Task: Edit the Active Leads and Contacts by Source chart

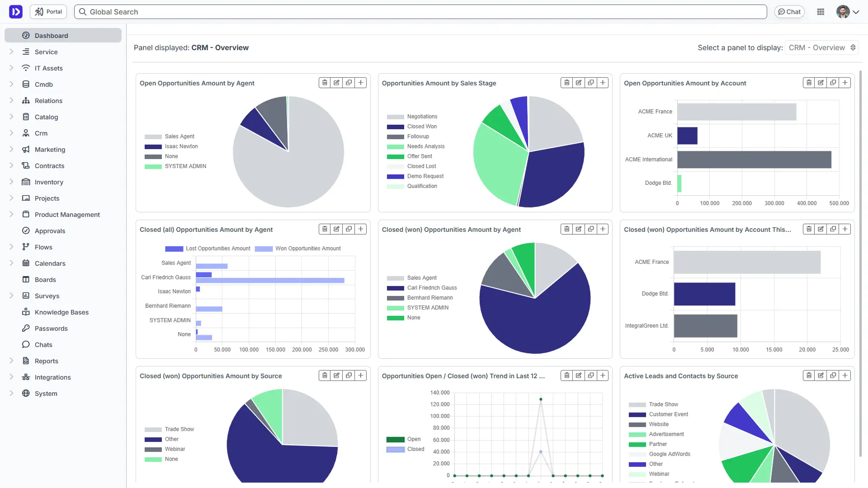Action: coord(821,375)
